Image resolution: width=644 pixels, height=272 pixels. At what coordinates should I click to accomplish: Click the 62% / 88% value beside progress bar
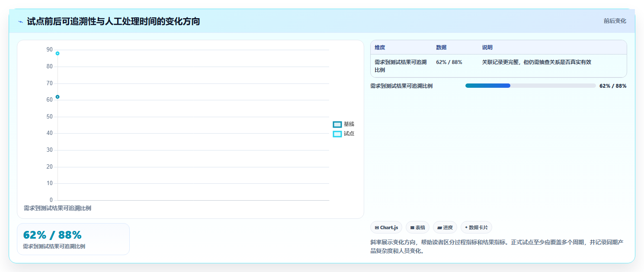(x=613, y=86)
